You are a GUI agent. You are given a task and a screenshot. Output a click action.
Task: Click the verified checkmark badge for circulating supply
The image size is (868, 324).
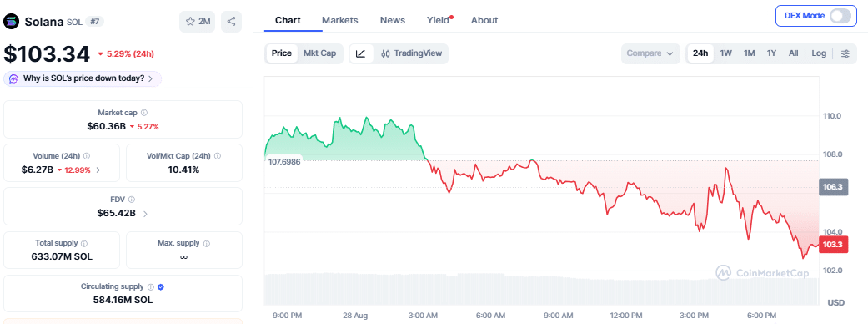161,286
